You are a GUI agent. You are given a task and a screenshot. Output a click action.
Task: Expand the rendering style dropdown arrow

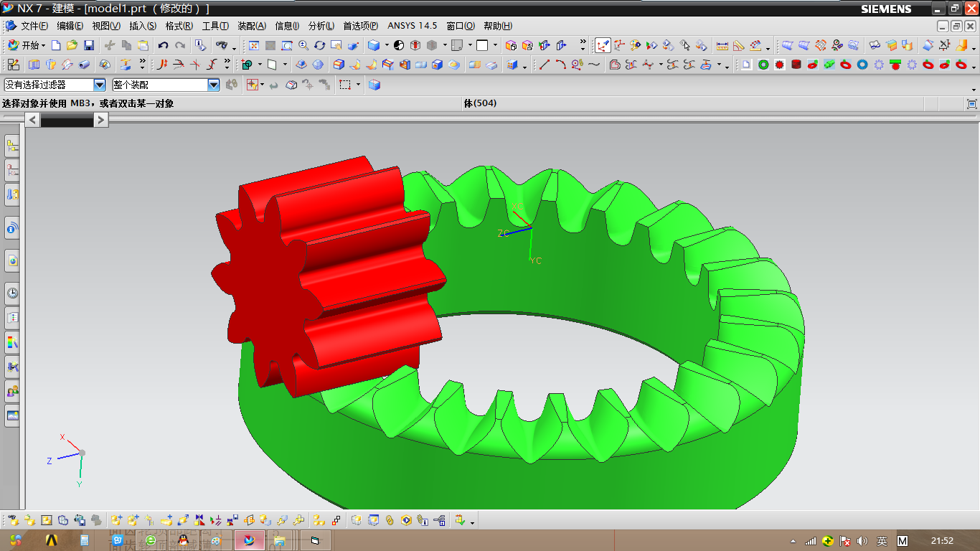point(387,45)
